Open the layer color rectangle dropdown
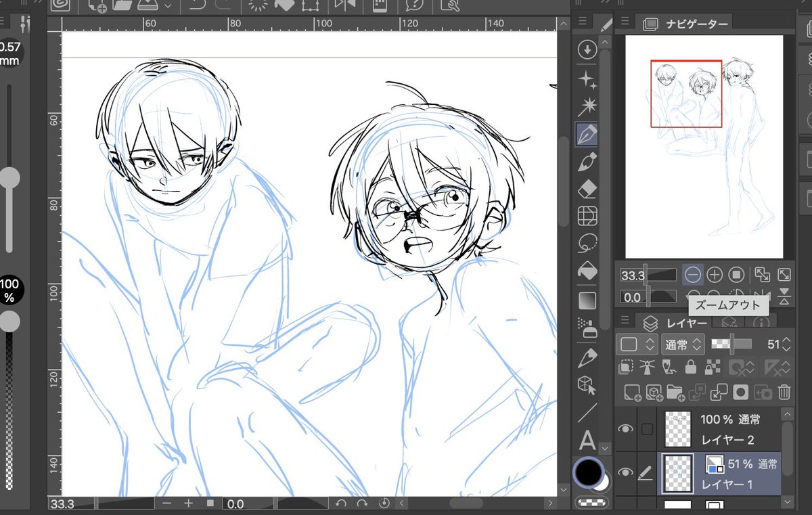The image size is (812, 515). pyautogui.click(x=637, y=344)
